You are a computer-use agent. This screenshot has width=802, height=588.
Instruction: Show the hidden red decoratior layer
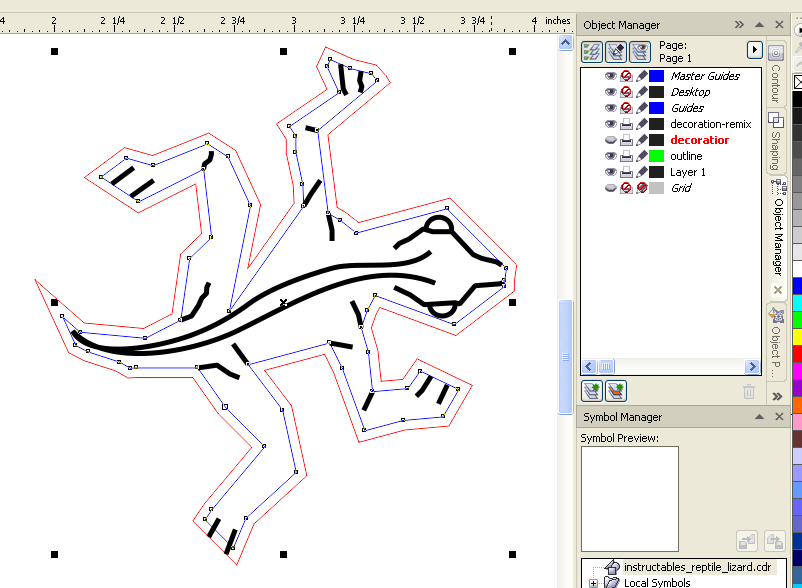610,140
